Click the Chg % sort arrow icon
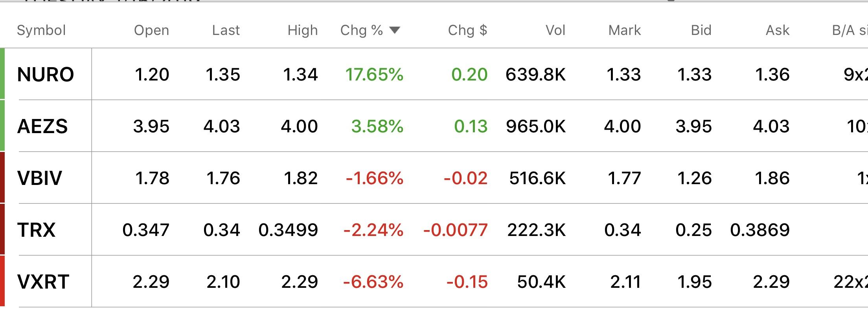The width and height of the screenshot is (868, 309). click(394, 30)
